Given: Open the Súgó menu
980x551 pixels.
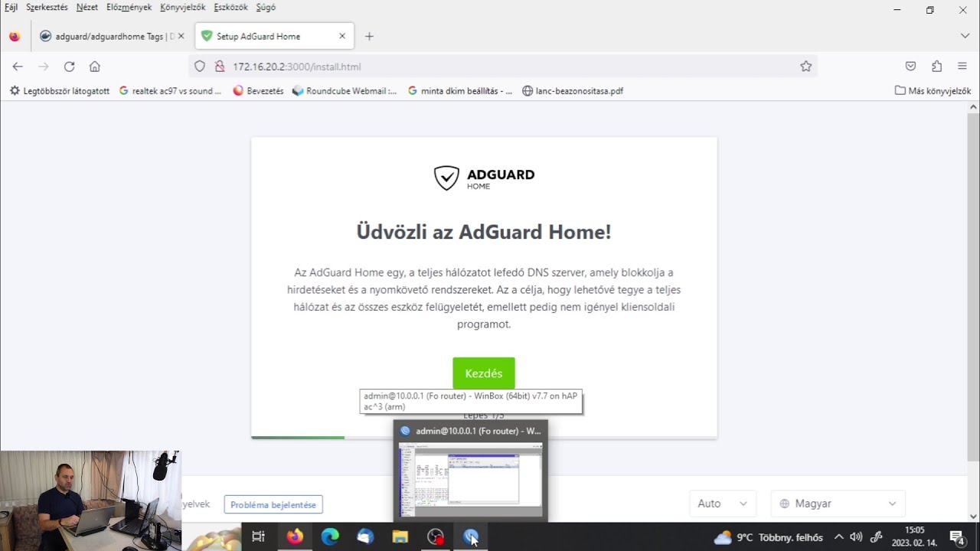Looking at the screenshot, I should point(266,7).
